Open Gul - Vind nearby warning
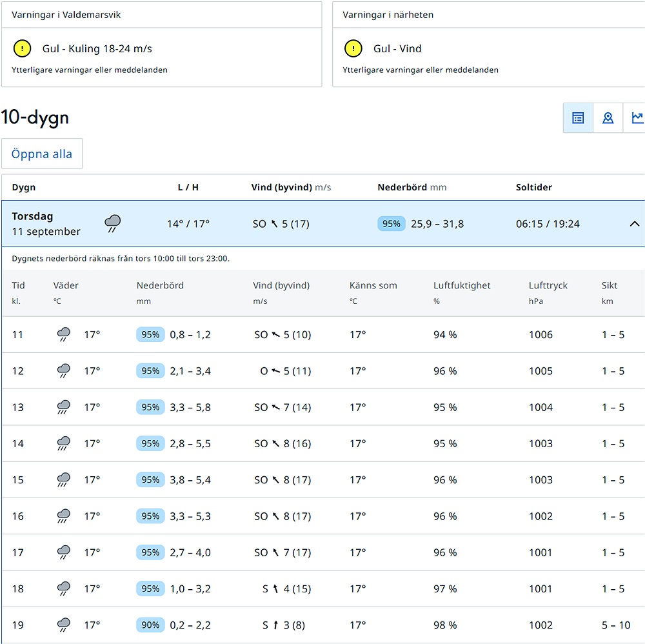 pyautogui.click(x=397, y=48)
